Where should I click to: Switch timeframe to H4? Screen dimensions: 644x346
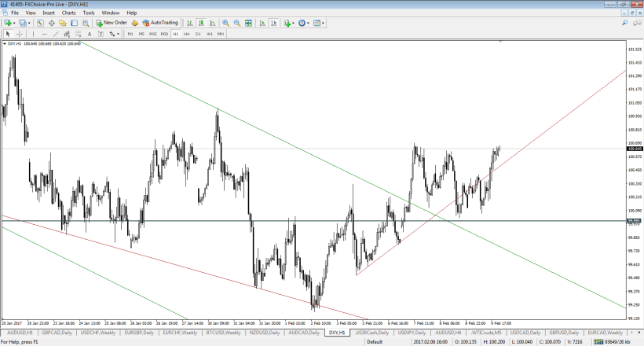tap(186, 34)
